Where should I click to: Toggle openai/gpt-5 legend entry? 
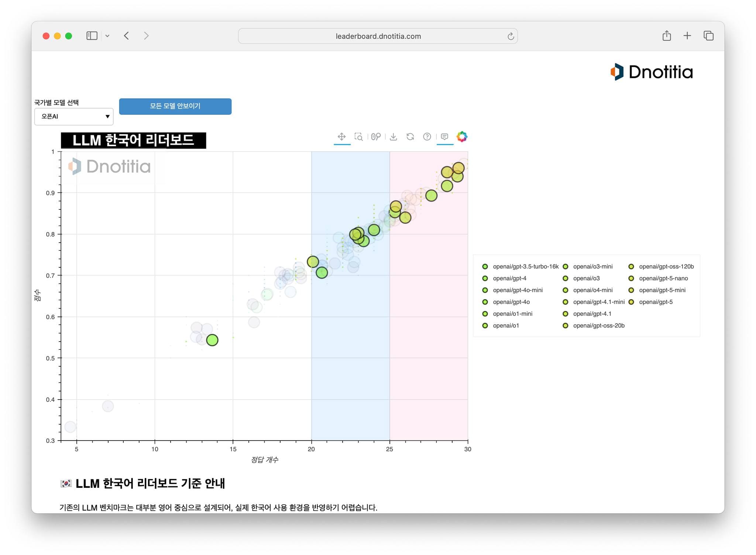(656, 302)
